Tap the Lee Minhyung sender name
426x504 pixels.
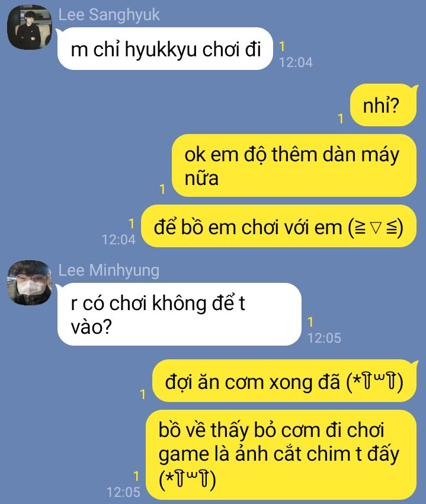[109, 270]
